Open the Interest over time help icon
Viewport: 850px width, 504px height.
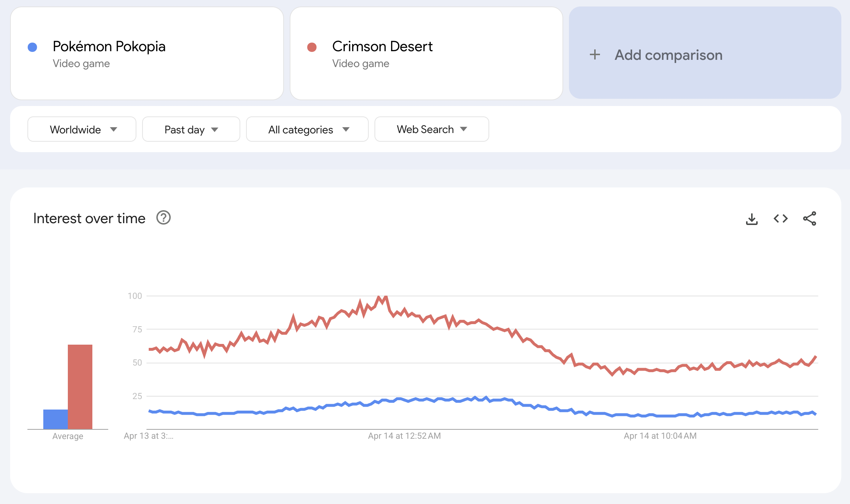point(163,218)
